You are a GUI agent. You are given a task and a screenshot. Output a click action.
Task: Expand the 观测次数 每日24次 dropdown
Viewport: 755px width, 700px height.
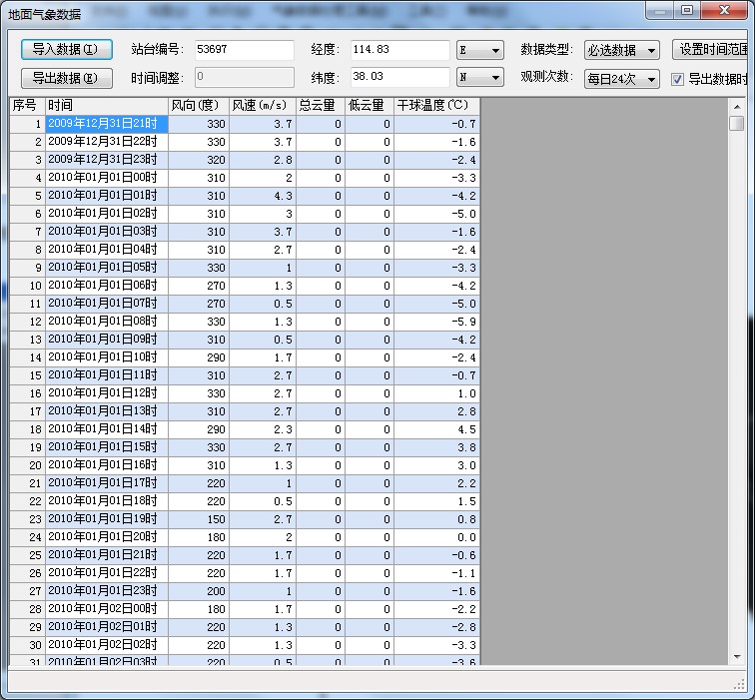(622, 79)
